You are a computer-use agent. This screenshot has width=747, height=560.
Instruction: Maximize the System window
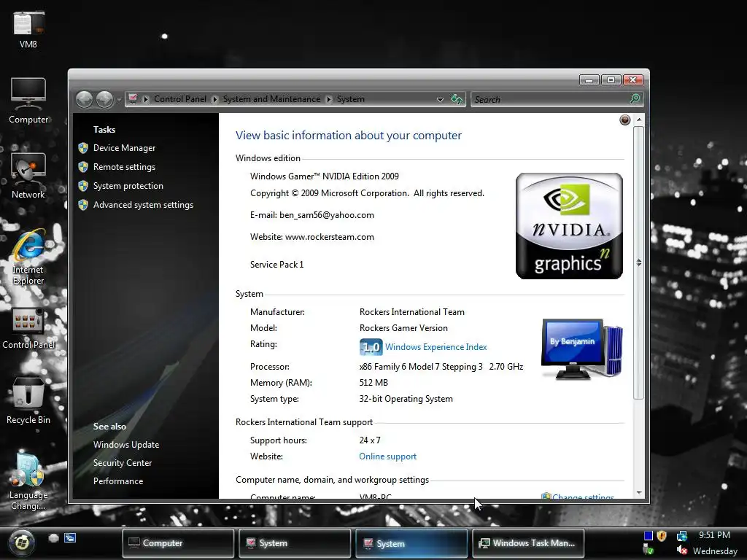[611, 80]
